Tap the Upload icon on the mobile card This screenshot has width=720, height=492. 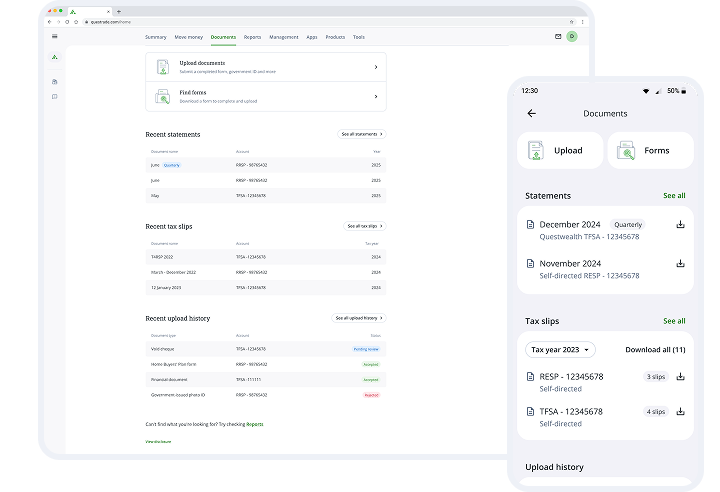click(536, 150)
